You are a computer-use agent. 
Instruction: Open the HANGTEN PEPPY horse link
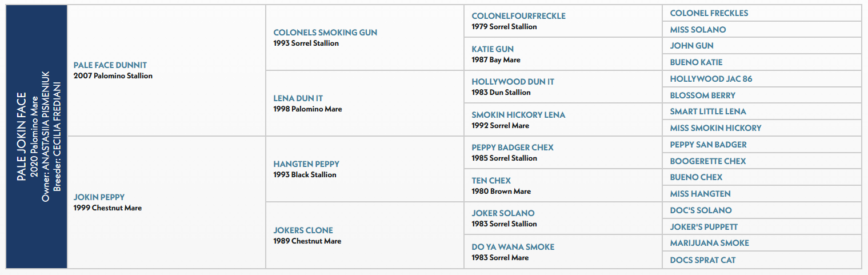tap(306, 164)
